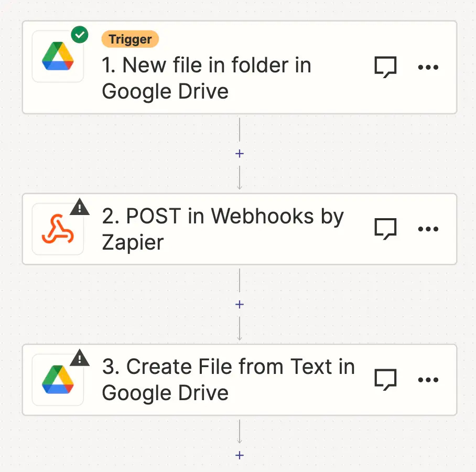Open the comment icon on step 1

pos(385,67)
